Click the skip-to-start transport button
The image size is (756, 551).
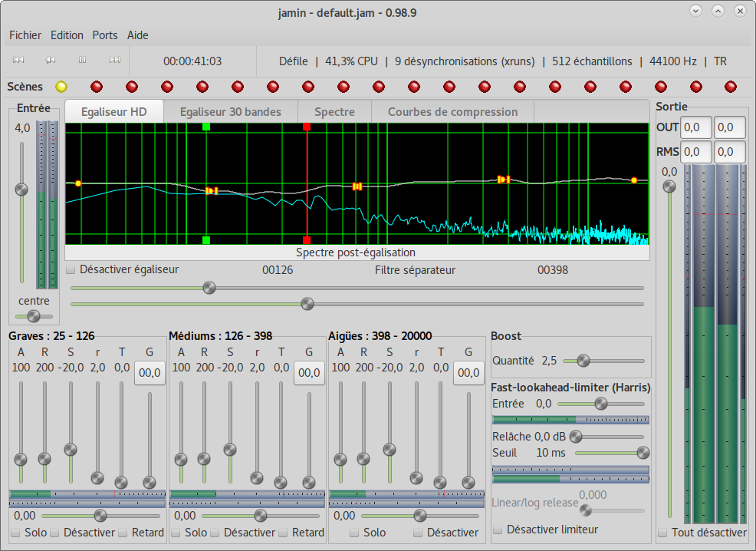[x=18, y=61]
